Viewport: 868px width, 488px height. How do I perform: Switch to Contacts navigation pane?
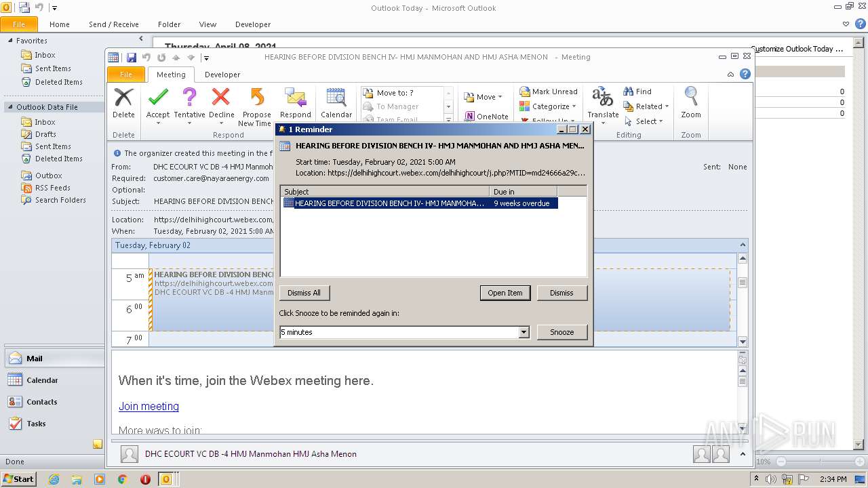(54, 402)
